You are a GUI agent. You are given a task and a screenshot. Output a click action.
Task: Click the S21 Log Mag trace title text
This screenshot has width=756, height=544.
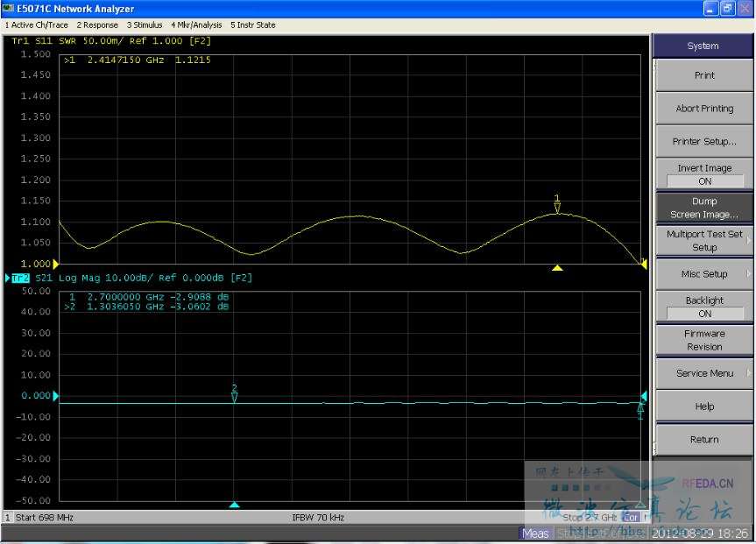coord(144,278)
